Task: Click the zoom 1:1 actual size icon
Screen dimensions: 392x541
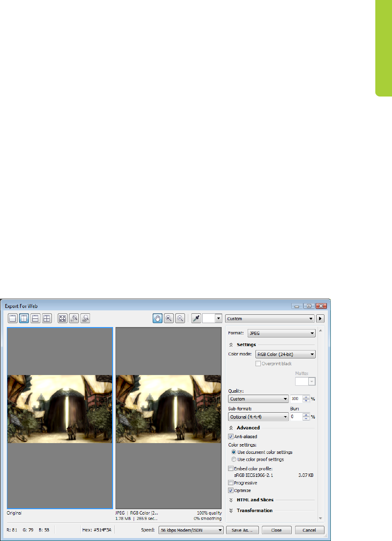Action: (x=74, y=318)
